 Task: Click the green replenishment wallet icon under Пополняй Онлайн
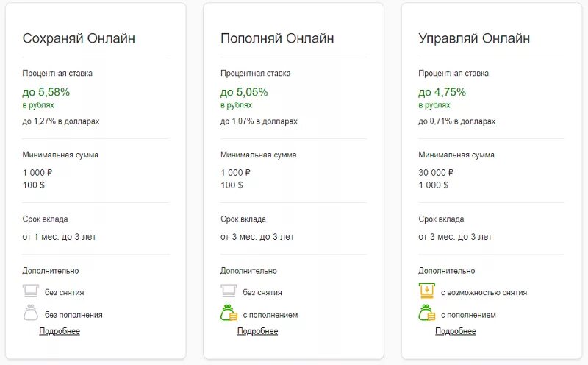pos(229,313)
